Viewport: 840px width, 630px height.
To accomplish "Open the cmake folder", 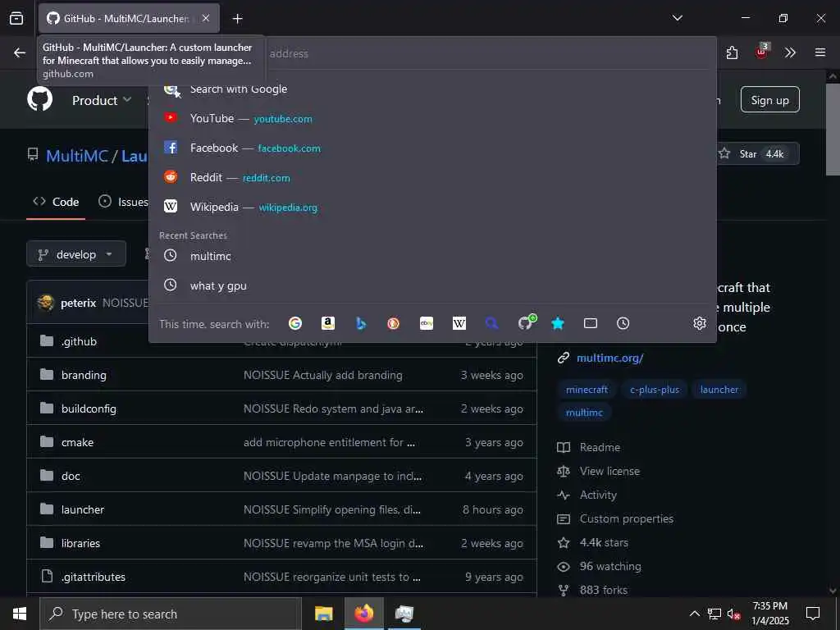I will 77,442.
